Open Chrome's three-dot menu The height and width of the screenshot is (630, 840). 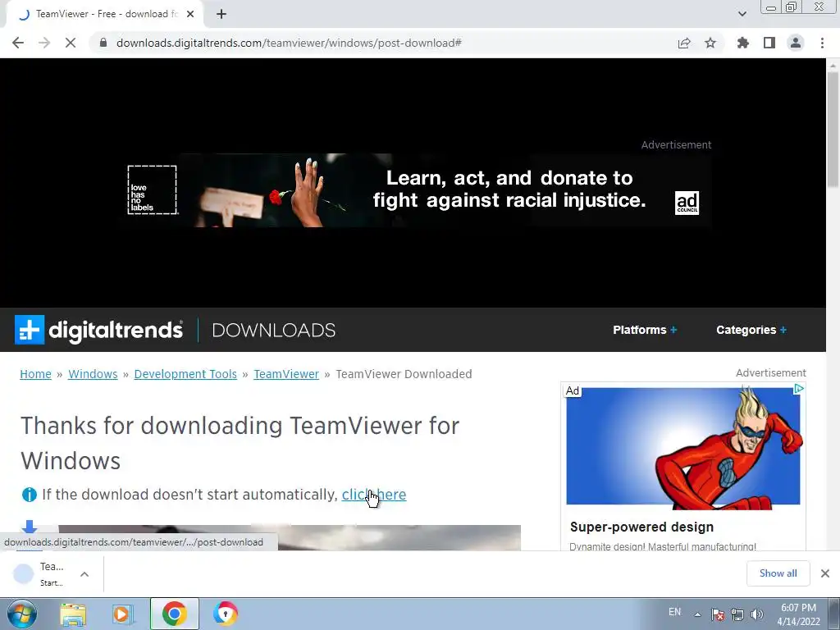(822, 43)
